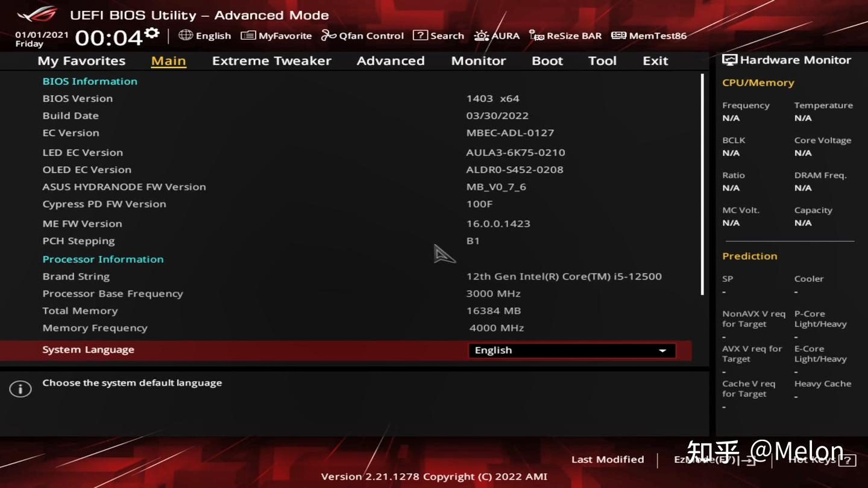
Task: Click BIOS Information heading
Action: (x=90, y=81)
